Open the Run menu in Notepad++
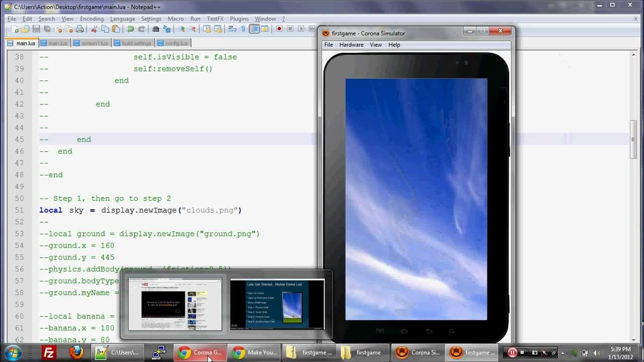This screenshot has width=644, height=362. coord(195,19)
